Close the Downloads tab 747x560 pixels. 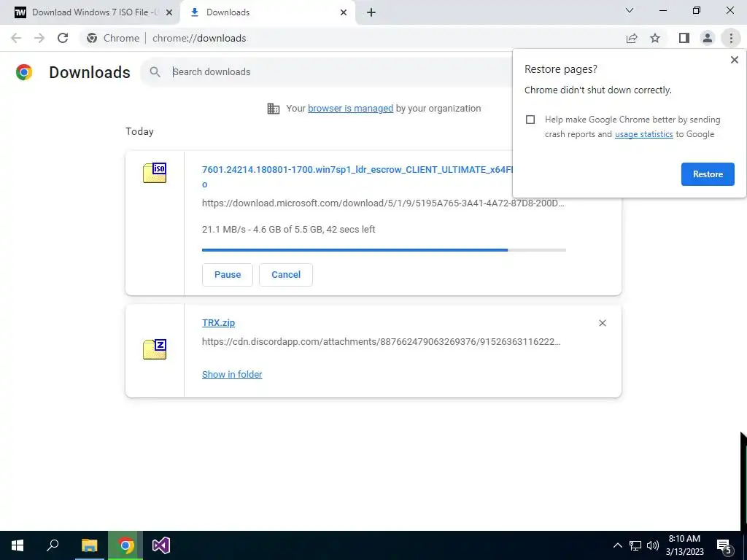pyautogui.click(x=344, y=12)
